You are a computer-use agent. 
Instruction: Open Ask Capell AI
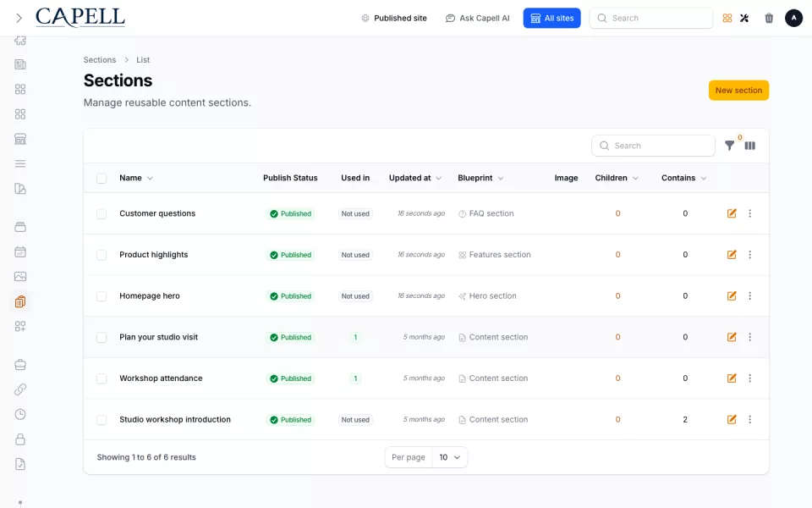click(x=477, y=18)
